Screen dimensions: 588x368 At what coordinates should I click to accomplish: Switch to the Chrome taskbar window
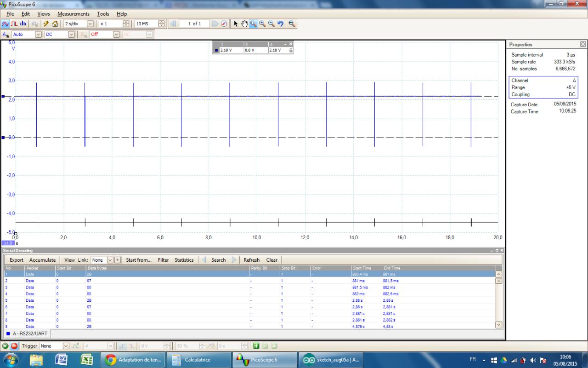[133, 360]
